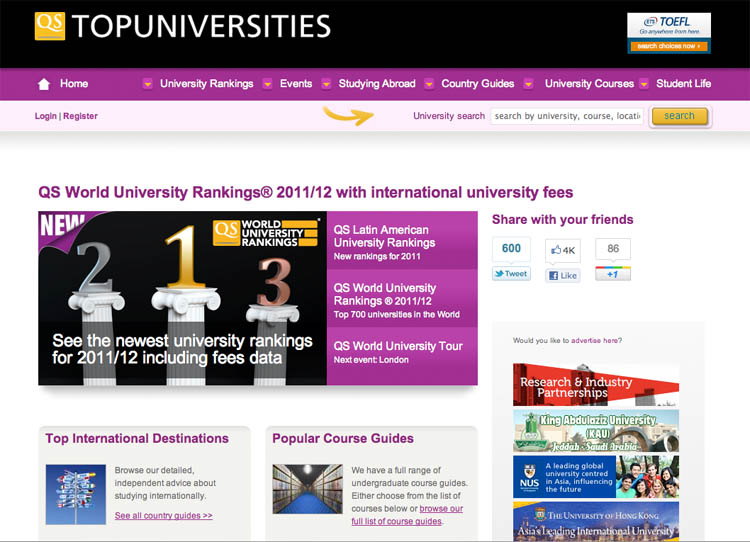Open King Abdulaziz University ad banner
This screenshot has width=750, height=542.
(596, 431)
